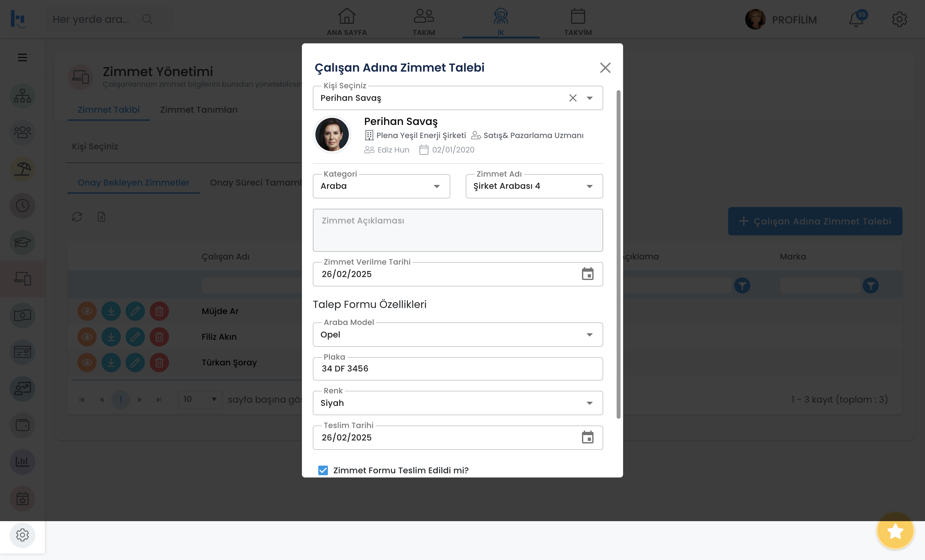925x560 pixels.
Task: Click the settings gear in the bottom-left sidebar
Action: click(22, 535)
